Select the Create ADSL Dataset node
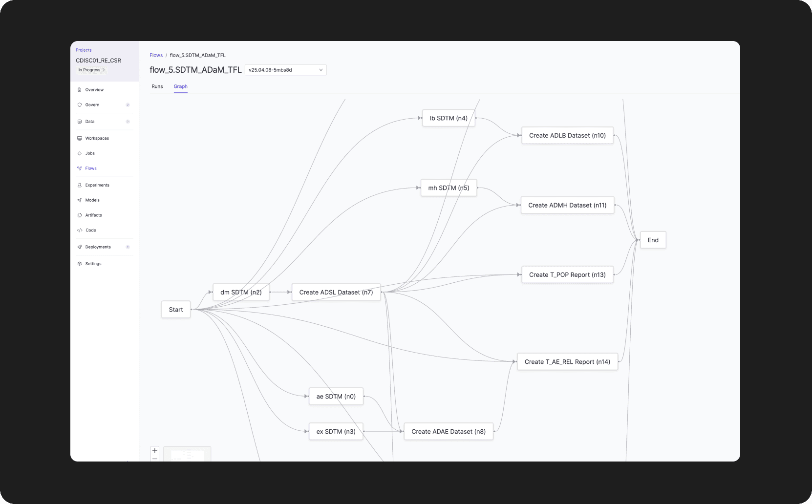812x504 pixels. pyautogui.click(x=336, y=292)
